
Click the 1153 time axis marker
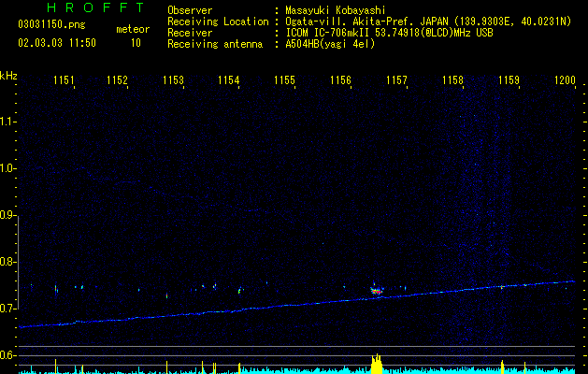(x=174, y=79)
